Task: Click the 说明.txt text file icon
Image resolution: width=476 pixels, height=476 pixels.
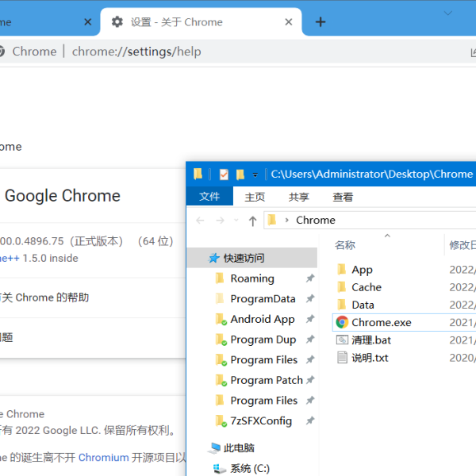Action: coord(342,357)
